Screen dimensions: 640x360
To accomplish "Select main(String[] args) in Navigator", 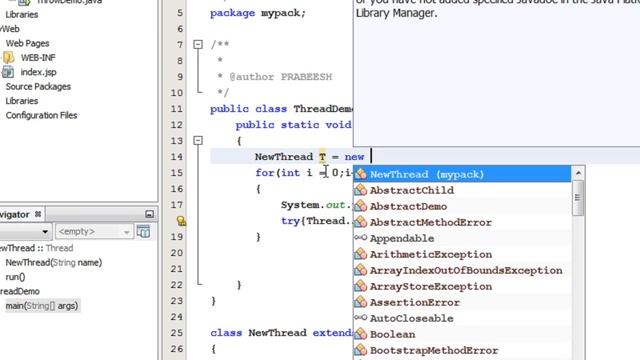I will tap(42, 306).
